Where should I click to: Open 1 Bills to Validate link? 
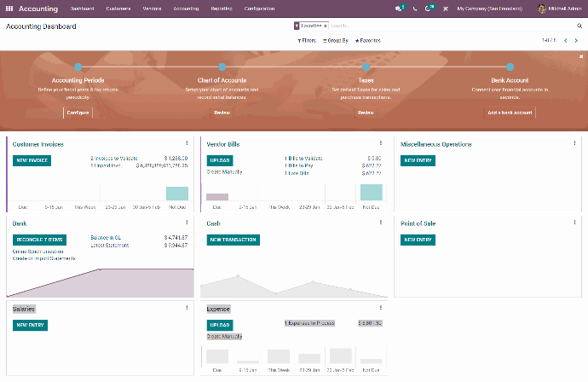pos(303,159)
